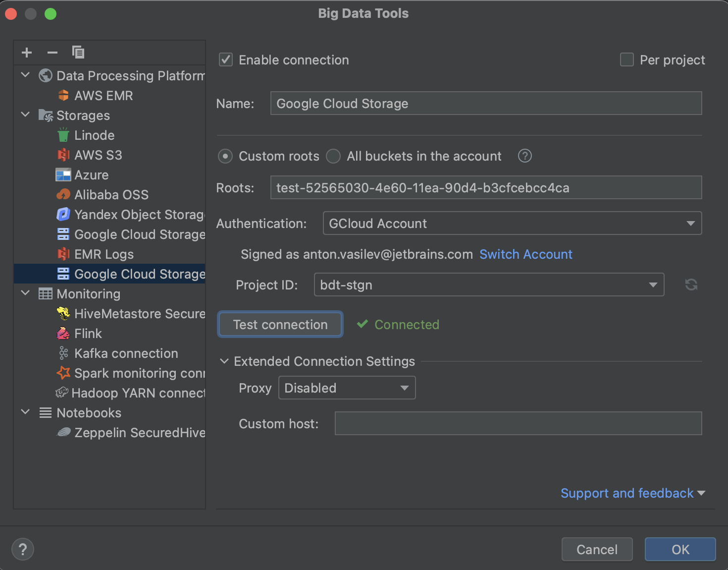Collapse Extended Connection Settings
The image size is (728, 570).
224,361
